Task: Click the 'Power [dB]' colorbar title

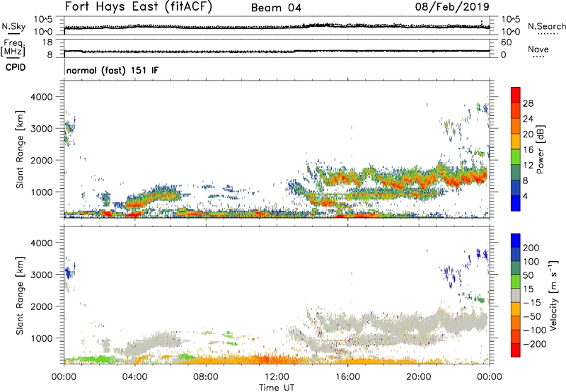Action: tap(540, 149)
